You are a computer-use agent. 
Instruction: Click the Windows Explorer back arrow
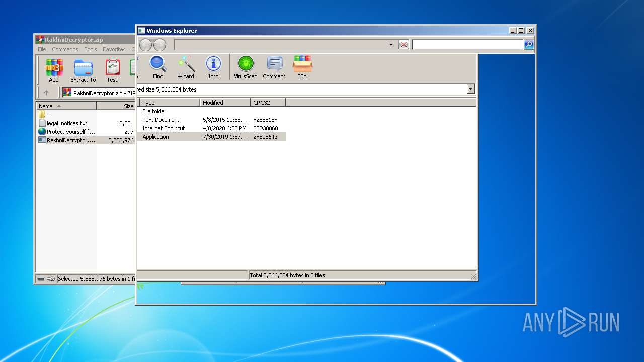[145, 45]
